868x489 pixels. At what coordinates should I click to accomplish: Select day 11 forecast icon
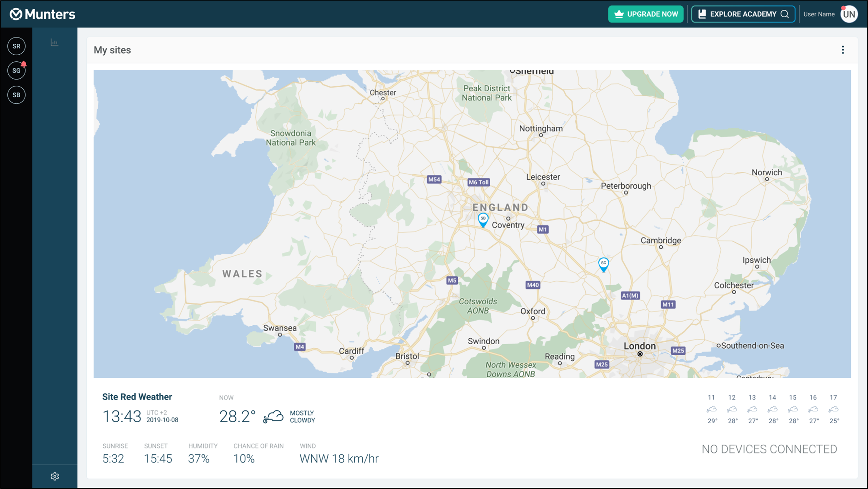point(711,409)
